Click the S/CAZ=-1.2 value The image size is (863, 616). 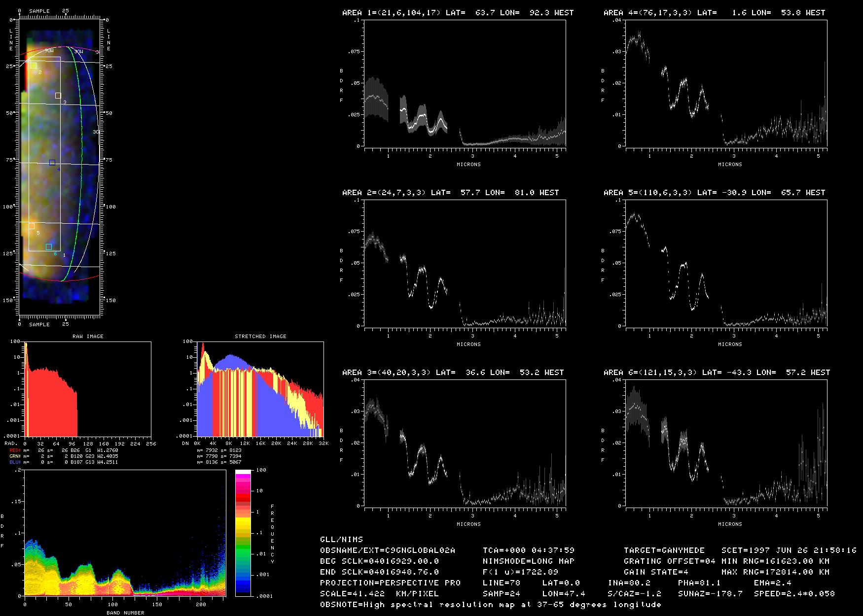(x=634, y=594)
